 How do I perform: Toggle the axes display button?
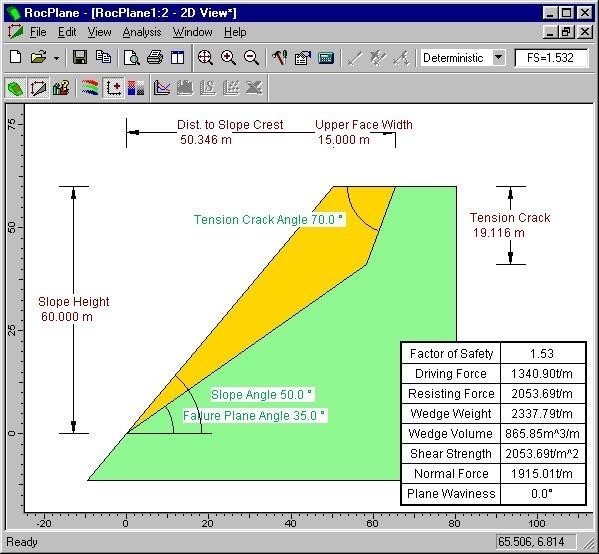click(113, 88)
